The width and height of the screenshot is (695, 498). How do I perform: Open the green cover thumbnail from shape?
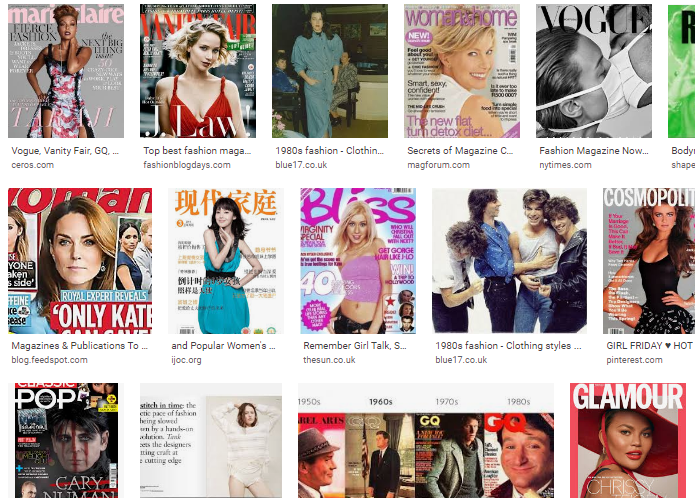point(681,71)
